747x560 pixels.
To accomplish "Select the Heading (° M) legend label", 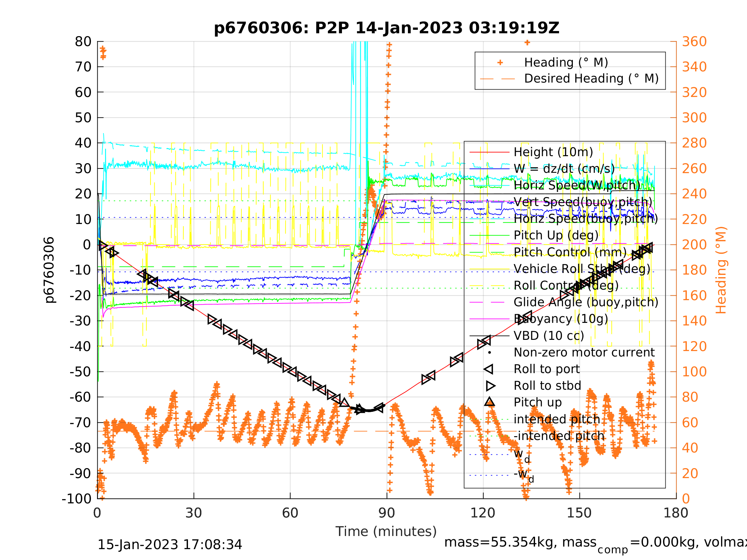I will tap(566, 62).
